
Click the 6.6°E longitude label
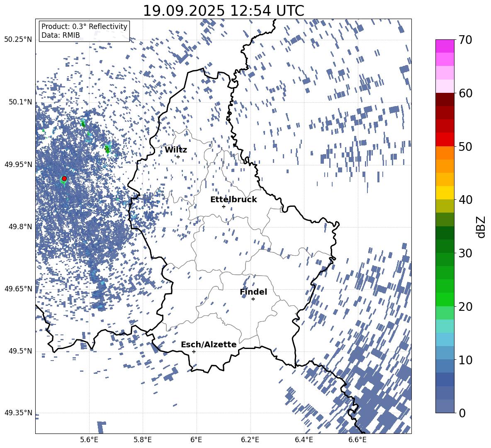tap(357, 440)
